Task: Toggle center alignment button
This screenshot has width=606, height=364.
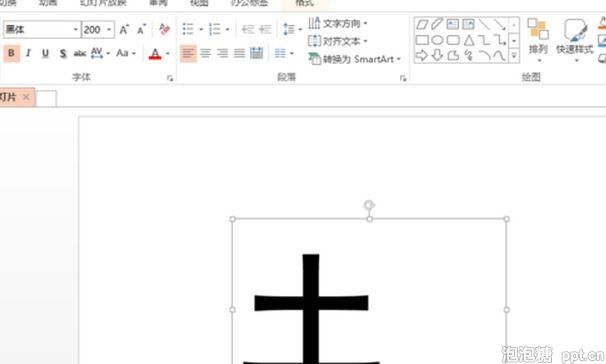Action: (x=205, y=53)
